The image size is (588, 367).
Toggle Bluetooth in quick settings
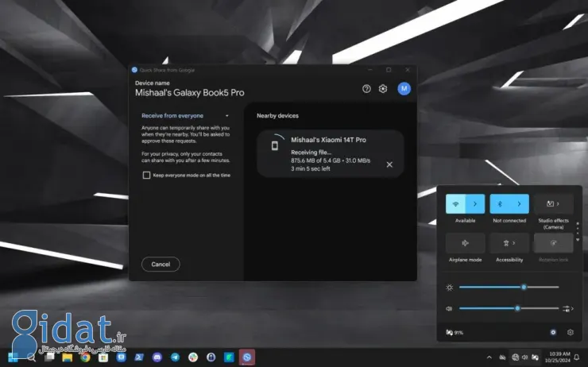pos(500,204)
